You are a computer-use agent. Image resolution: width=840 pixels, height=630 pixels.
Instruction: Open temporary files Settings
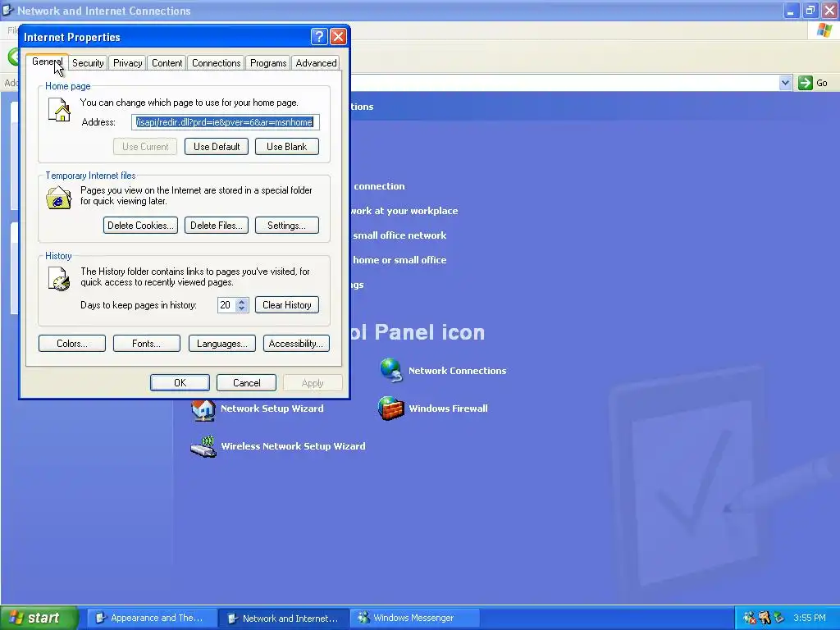tap(287, 226)
